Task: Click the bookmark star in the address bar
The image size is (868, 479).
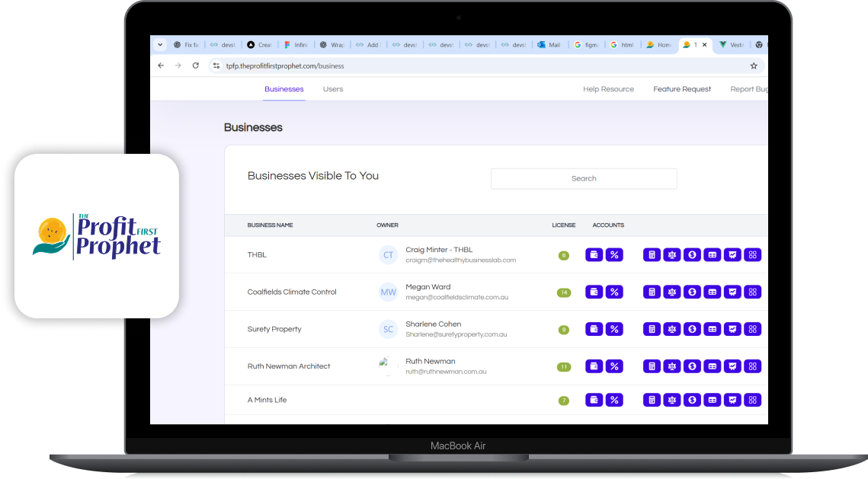Action: (753, 65)
